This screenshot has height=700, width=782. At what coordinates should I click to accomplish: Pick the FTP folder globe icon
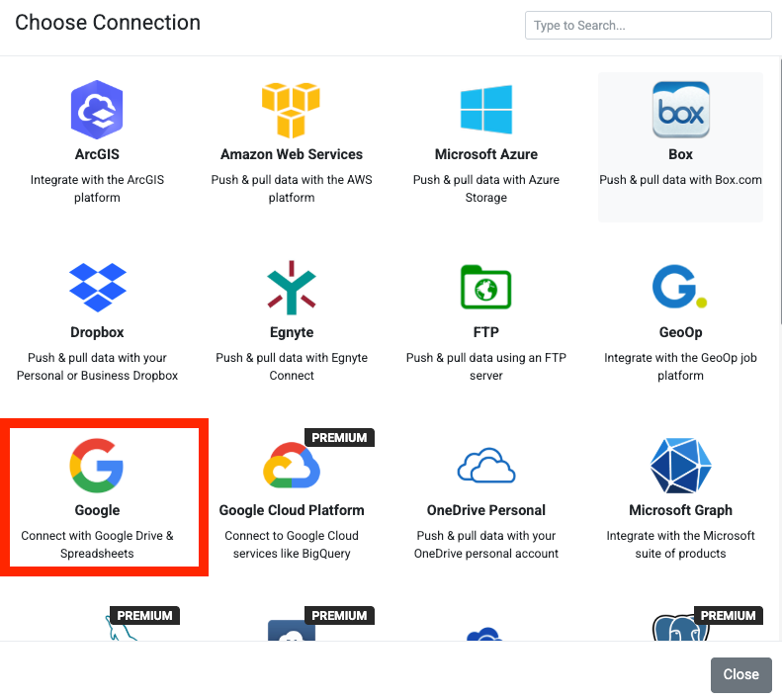pyautogui.click(x=486, y=287)
